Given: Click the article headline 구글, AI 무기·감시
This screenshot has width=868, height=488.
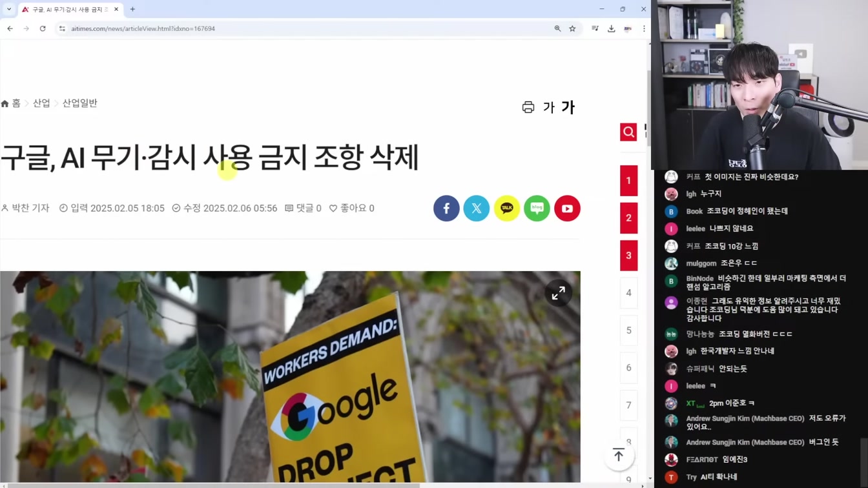Looking at the screenshot, I should (x=210, y=158).
